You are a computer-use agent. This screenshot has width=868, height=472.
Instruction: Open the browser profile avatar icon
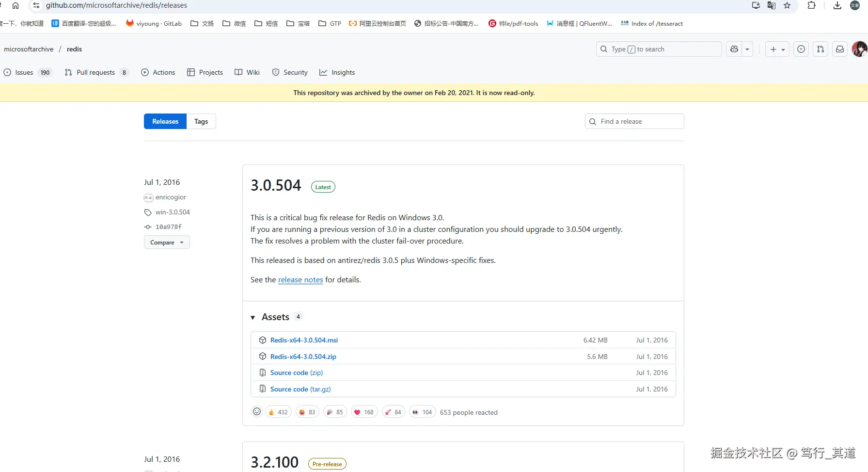click(x=855, y=5)
